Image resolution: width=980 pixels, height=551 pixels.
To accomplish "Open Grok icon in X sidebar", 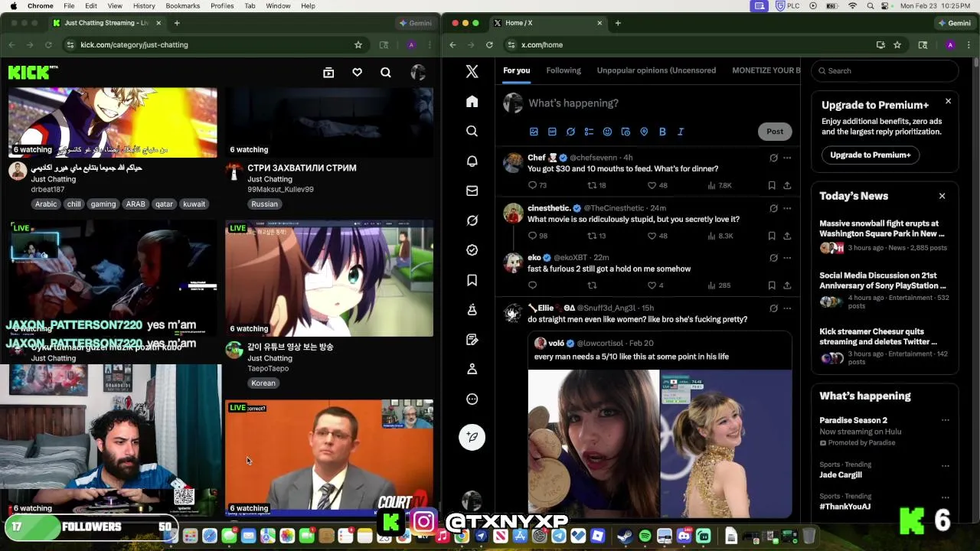I will 472,220.
